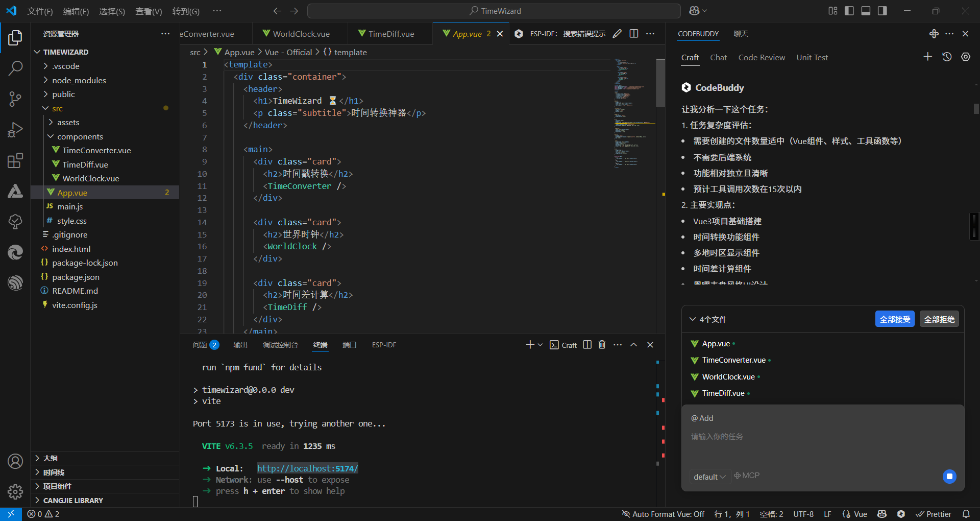Click the editor minimap
This screenshot has height=521, width=980.
pos(635,112)
